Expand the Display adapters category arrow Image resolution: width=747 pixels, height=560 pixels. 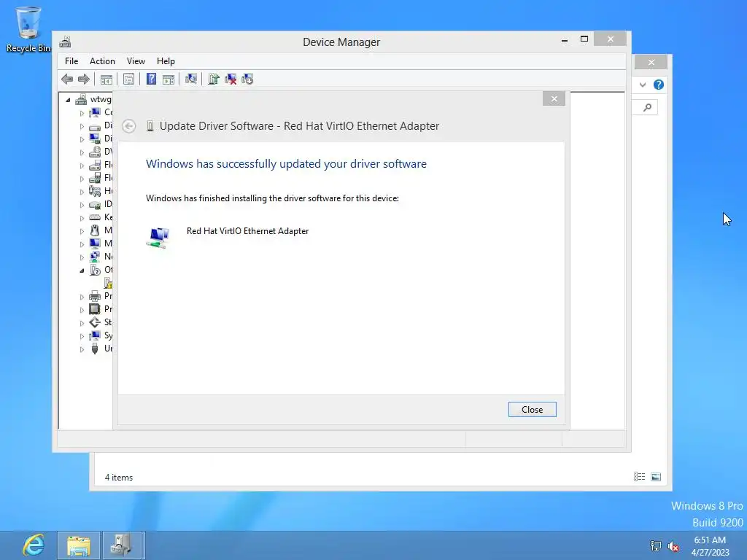tap(82, 139)
